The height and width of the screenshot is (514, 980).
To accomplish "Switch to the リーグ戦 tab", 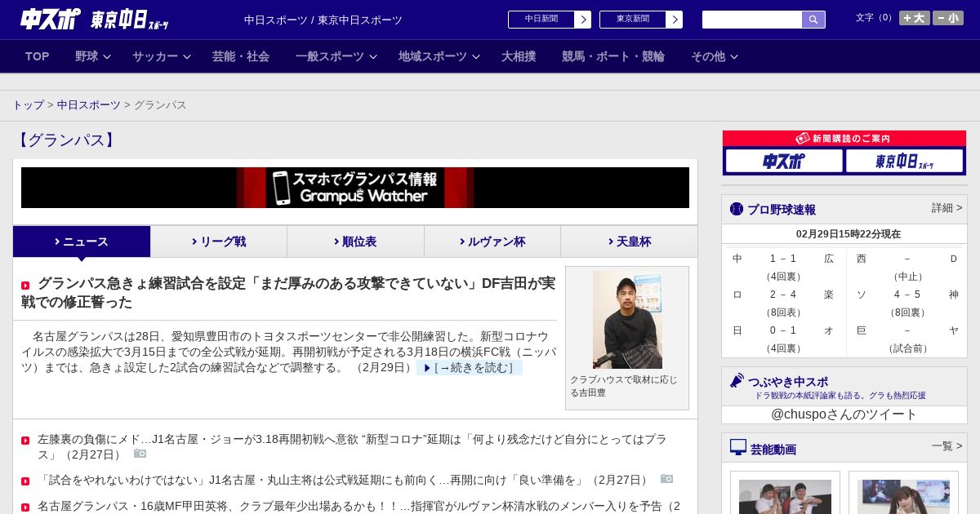I will click(219, 241).
